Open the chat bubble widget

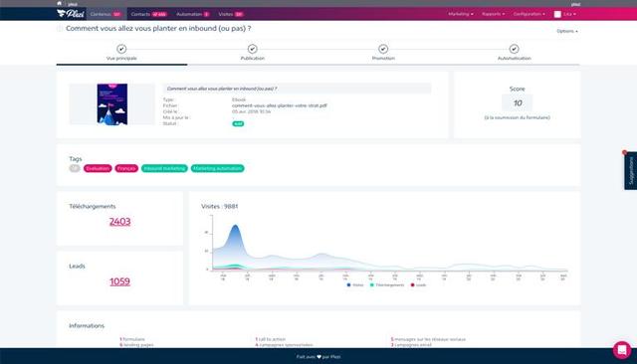click(622, 350)
